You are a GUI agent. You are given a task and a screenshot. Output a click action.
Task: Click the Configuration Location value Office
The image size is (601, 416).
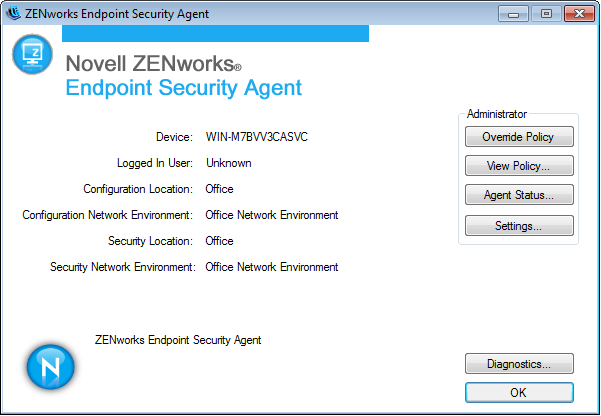point(219,189)
